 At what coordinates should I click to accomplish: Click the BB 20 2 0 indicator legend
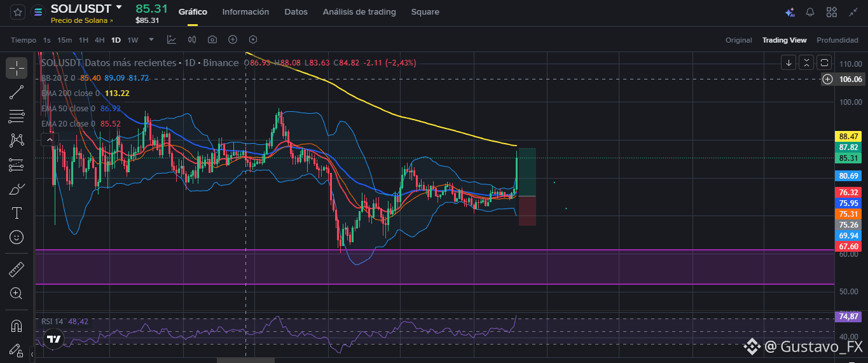tap(58, 78)
